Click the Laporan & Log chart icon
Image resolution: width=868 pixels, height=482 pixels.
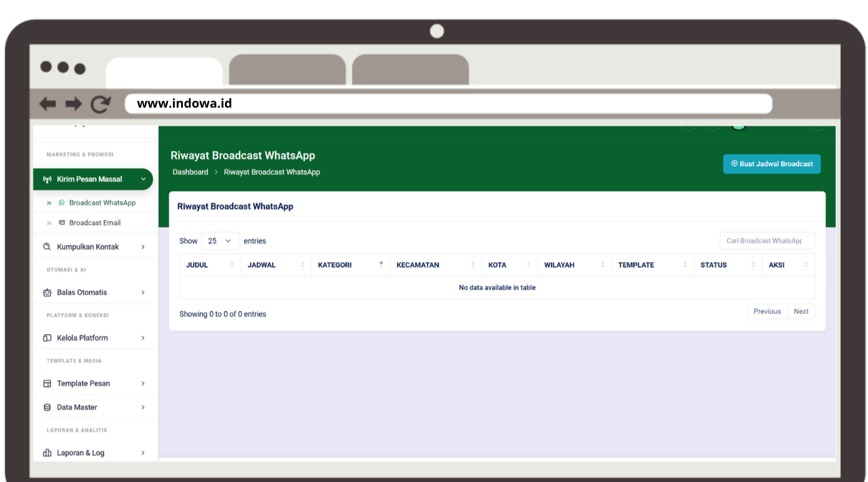(47, 453)
